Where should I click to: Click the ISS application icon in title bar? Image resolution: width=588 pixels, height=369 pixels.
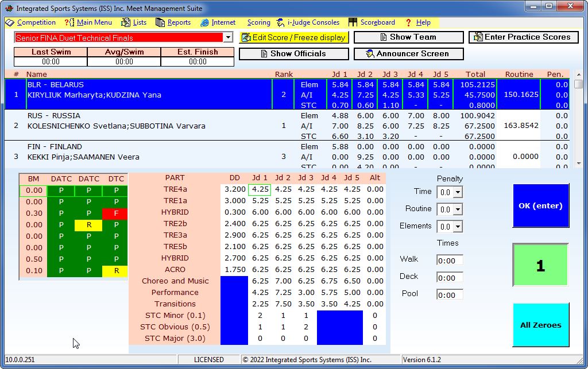[x=9, y=8]
